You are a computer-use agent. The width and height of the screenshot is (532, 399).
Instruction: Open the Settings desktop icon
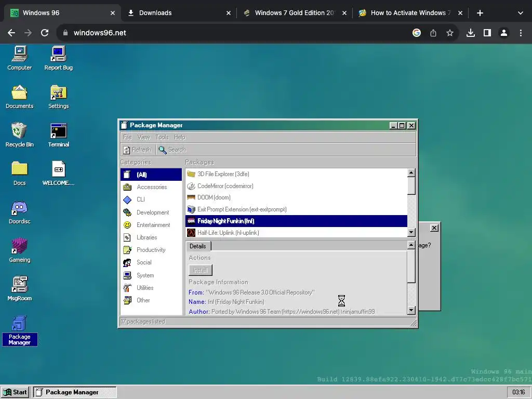click(58, 97)
